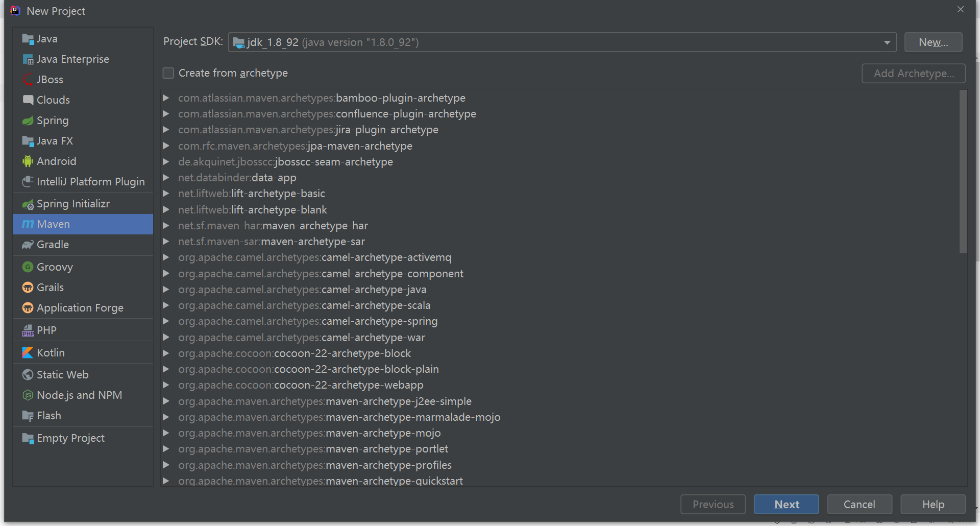Choose the Kotlin icon
Viewport: 980px width, 526px height.
click(x=28, y=353)
